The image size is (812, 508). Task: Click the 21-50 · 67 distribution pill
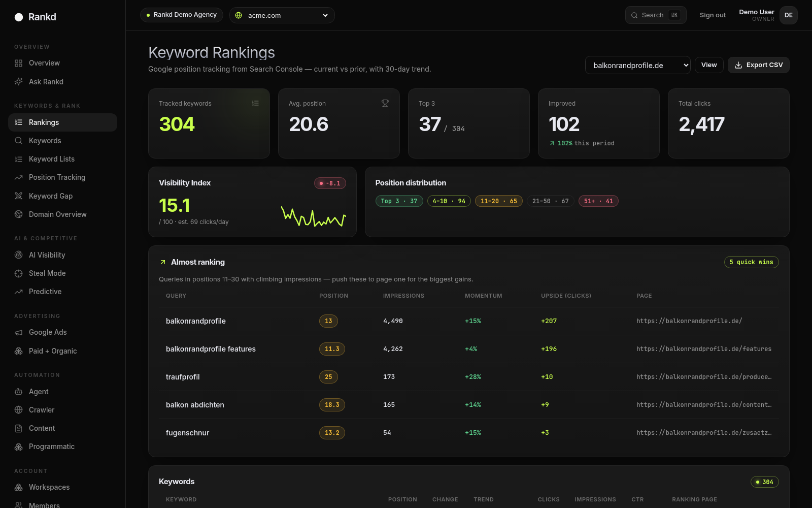pyautogui.click(x=551, y=201)
